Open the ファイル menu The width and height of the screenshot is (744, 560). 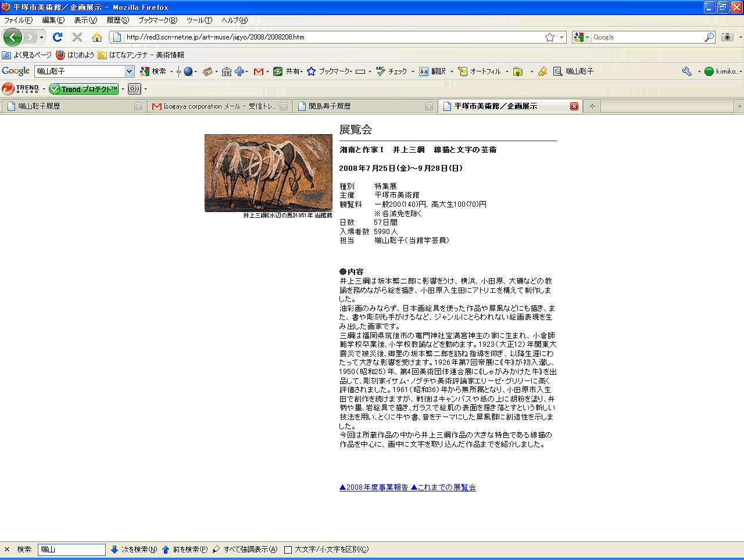tap(18, 20)
